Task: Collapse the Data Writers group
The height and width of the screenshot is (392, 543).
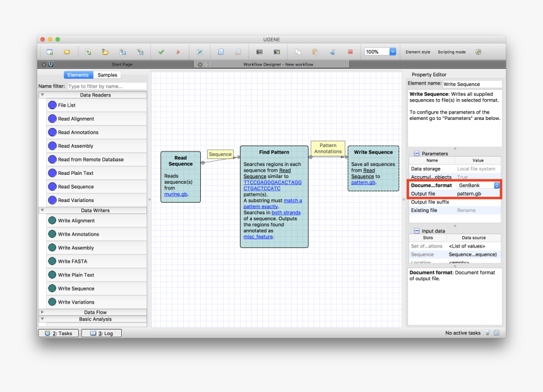Action: pos(42,210)
